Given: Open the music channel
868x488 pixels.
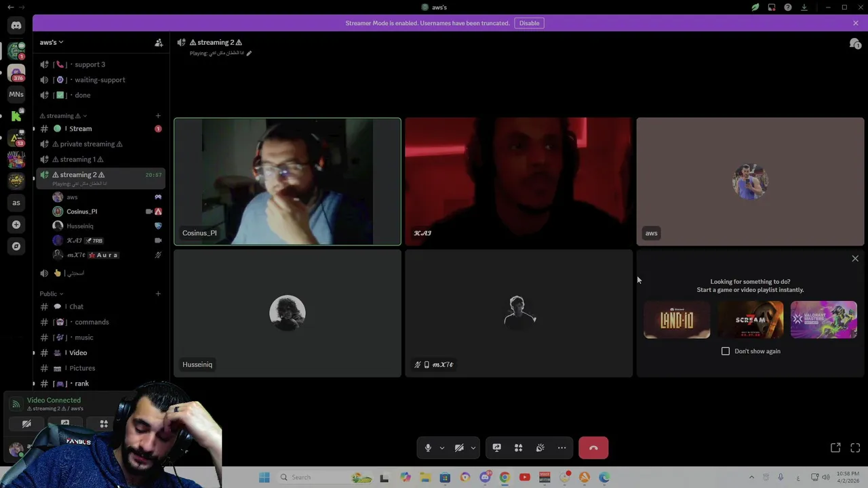Looking at the screenshot, I should [101, 338].
